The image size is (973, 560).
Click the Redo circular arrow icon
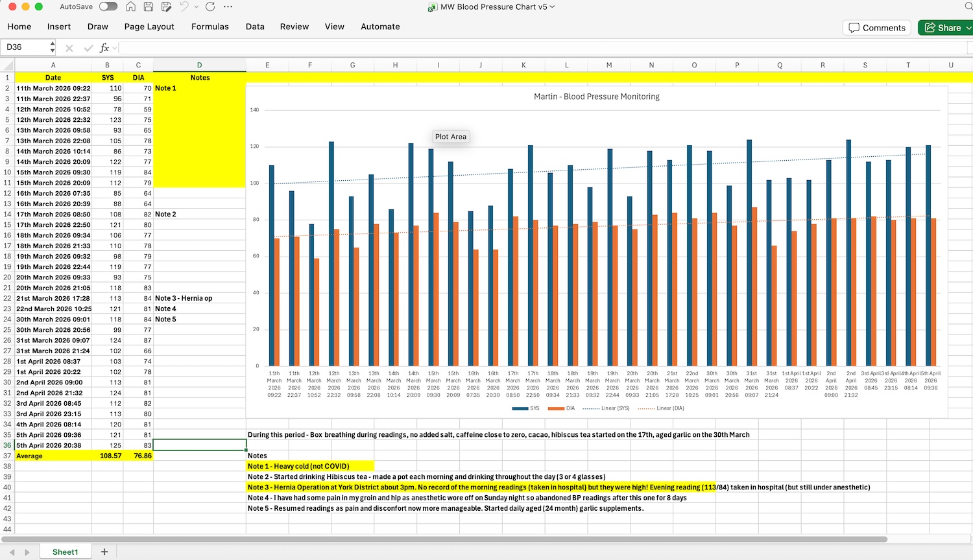coord(210,6)
